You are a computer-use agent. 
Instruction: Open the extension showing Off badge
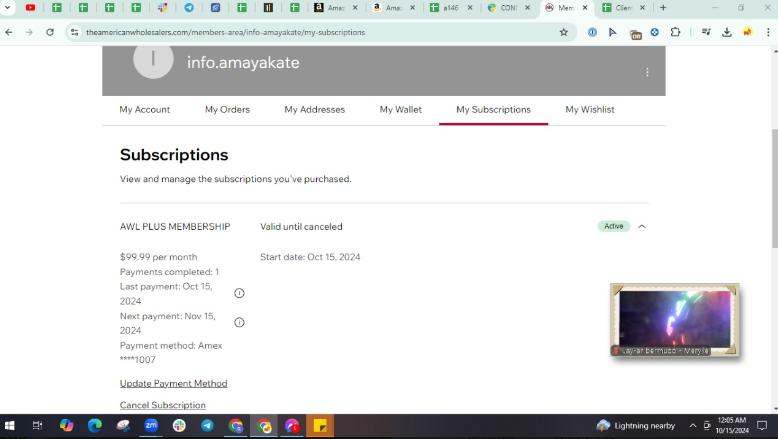point(635,33)
